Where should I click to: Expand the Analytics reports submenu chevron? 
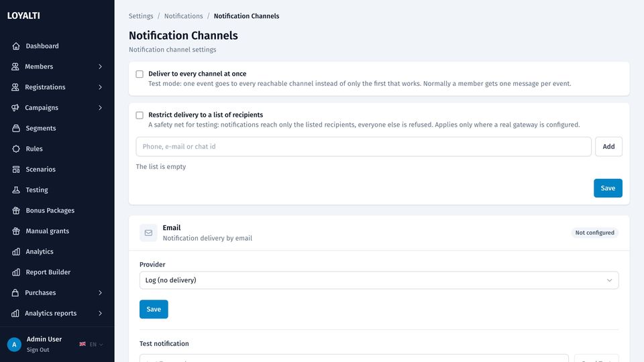click(x=100, y=313)
